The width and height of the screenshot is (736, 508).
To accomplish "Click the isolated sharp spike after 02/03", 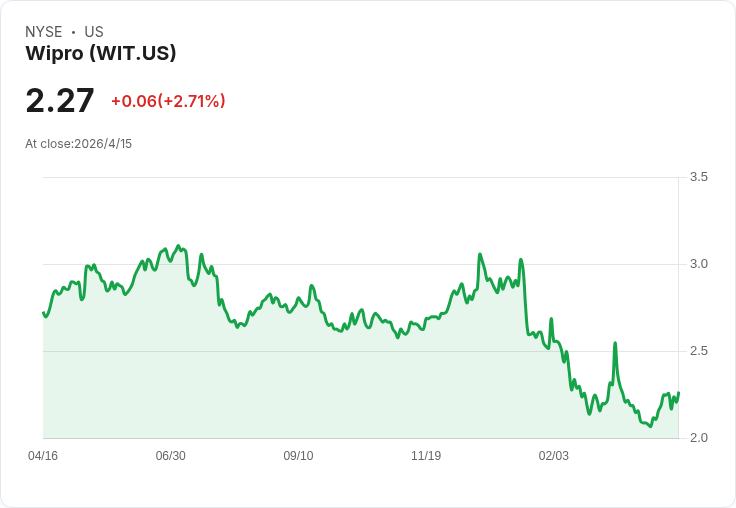I will click(615, 343).
